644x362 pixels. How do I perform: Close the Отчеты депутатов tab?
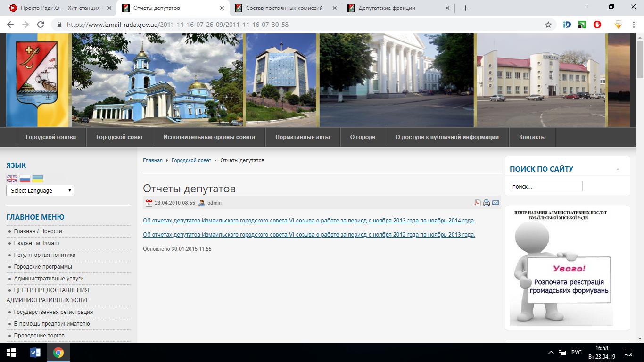pos(222,8)
